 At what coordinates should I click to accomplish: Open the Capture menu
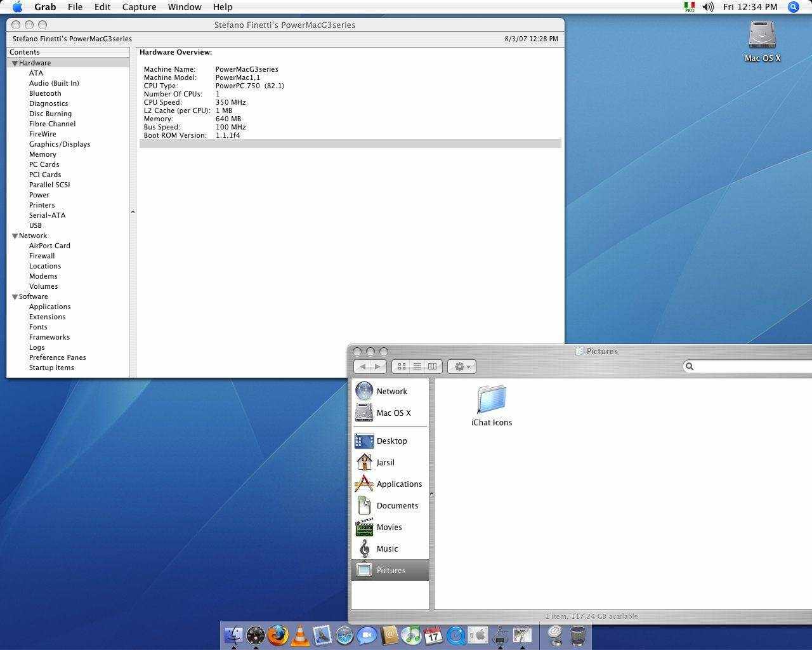point(139,7)
